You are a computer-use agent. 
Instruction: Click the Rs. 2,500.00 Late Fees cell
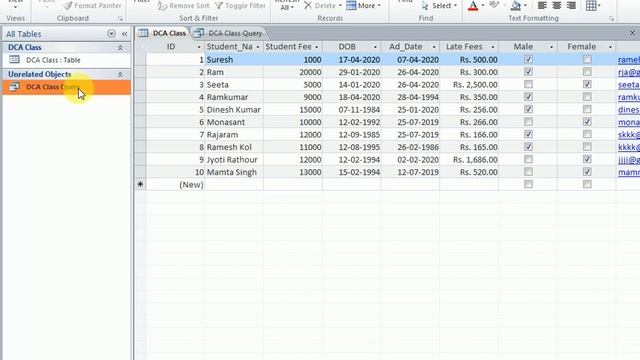point(469,85)
